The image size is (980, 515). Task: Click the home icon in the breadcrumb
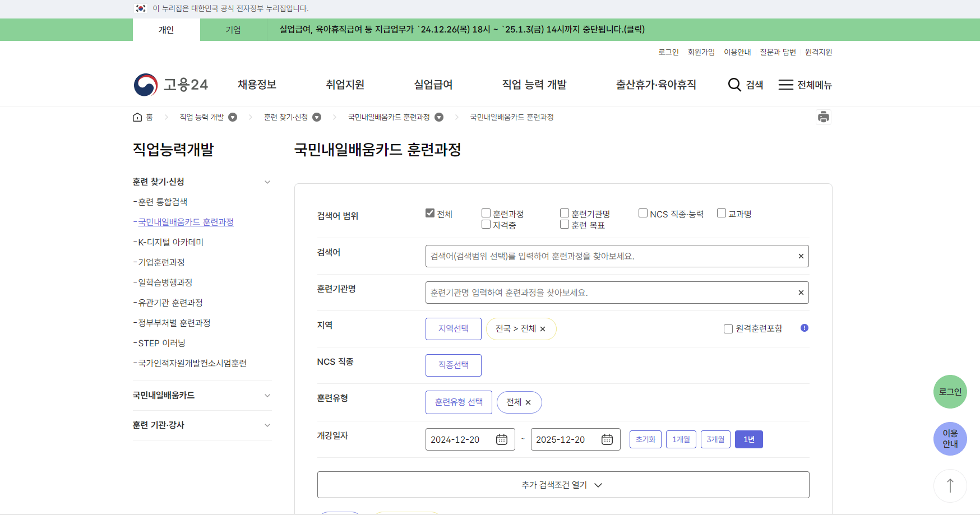tap(137, 117)
